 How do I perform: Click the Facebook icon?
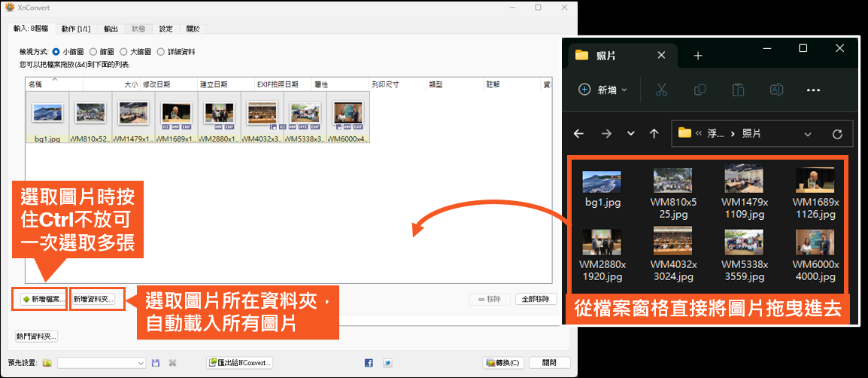(x=369, y=363)
